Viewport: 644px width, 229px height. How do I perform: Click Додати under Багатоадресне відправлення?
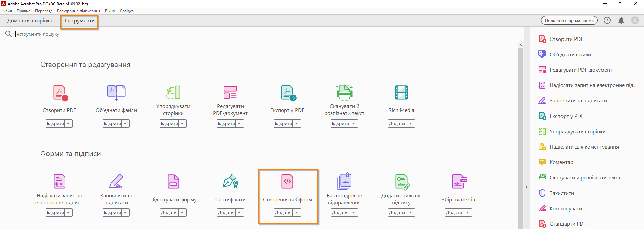point(340,213)
